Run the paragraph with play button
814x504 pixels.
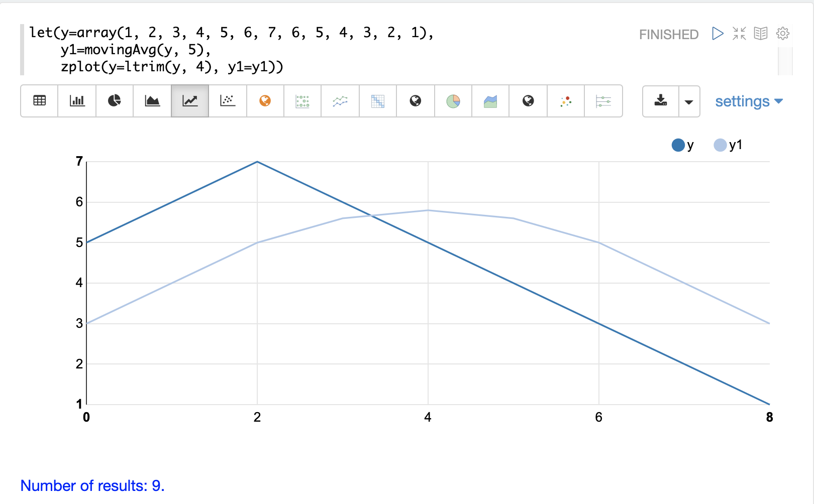point(718,34)
